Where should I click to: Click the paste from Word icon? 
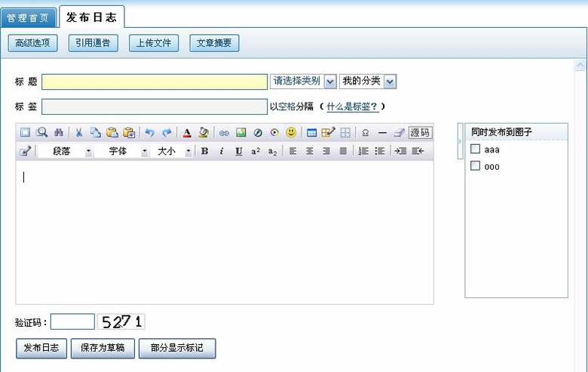[129, 133]
